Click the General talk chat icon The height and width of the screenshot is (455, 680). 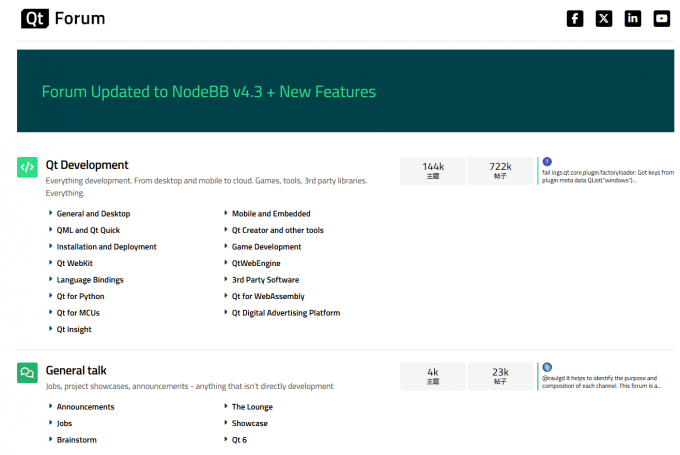coord(27,373)
